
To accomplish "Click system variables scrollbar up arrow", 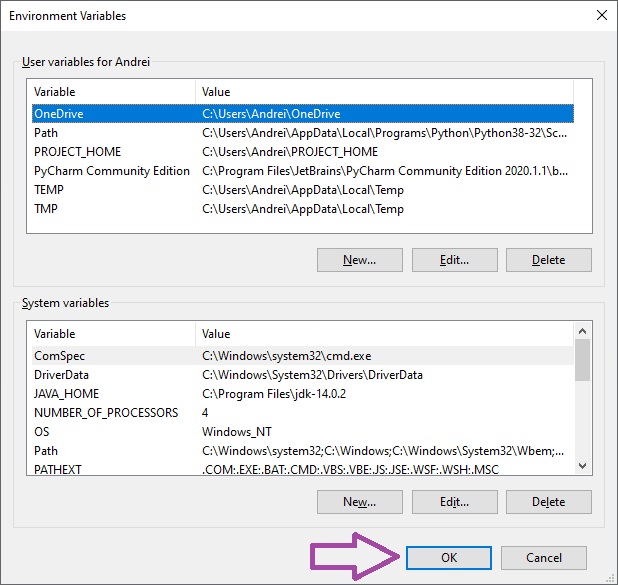I will pyautogui.click(x=583, y=331).
